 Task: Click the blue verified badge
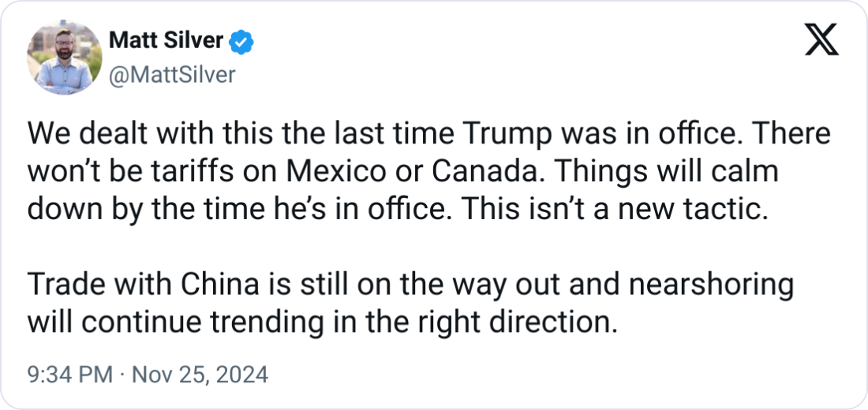click(x=241, y=42)
